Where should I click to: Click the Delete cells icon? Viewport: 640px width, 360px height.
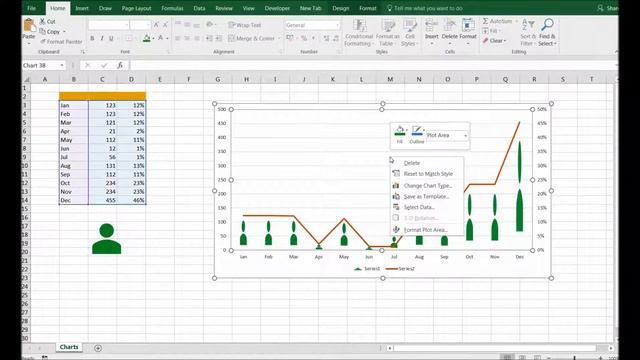pyautogui.click(x=450, y=25)
